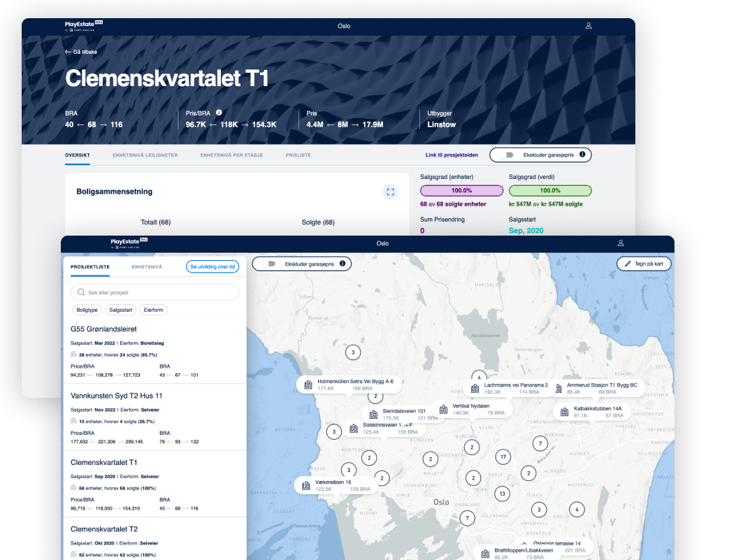Click Slemdalsveien 101 building marker icon
The image size is (736, 560).
pos(373,415)
